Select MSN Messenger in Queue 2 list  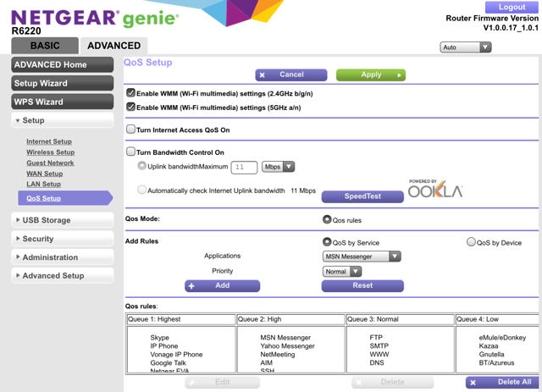(285, 337)
